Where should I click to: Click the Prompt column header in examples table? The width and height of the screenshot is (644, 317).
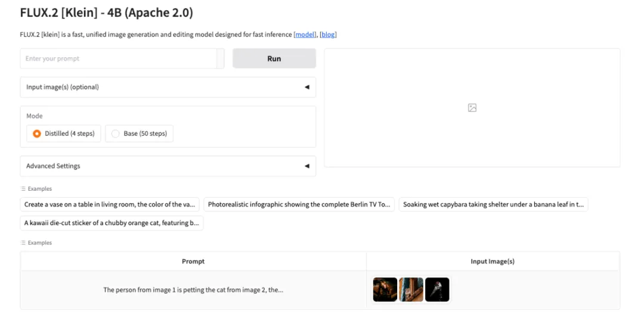(x=193, y=261)
